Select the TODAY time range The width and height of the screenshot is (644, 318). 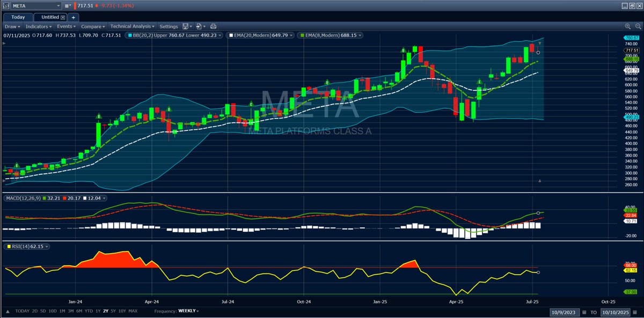tap(23, 311)
